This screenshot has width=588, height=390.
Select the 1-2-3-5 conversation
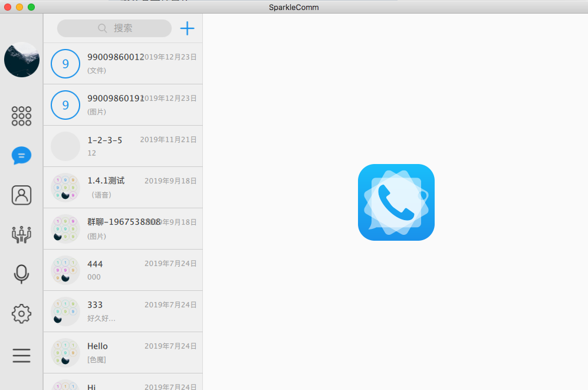pos(123,146)
